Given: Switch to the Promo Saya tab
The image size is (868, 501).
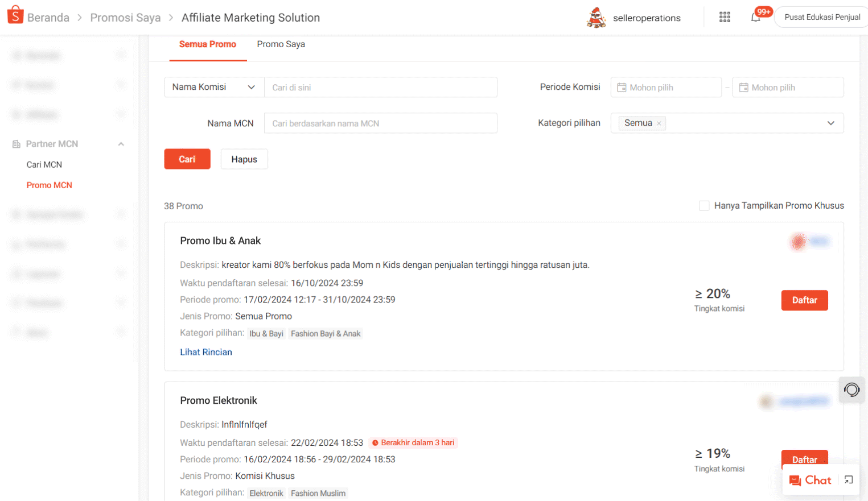Looking at the screenshot, I should click(x=281, y=44).
